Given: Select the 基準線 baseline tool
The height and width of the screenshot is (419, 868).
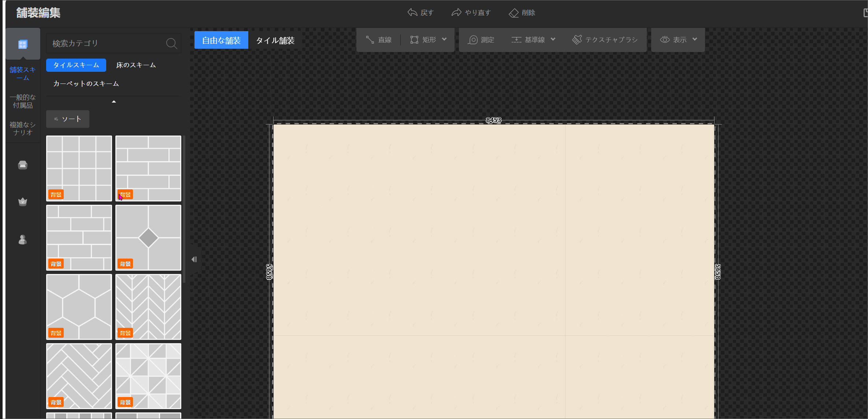Looking at the screenshot, I should point(528,40).
